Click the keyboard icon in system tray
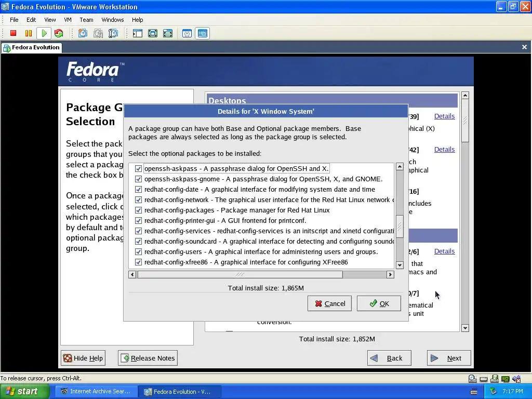Image resolution: width=532 pixels, height=399 pixels. click(x=474, y=392)
